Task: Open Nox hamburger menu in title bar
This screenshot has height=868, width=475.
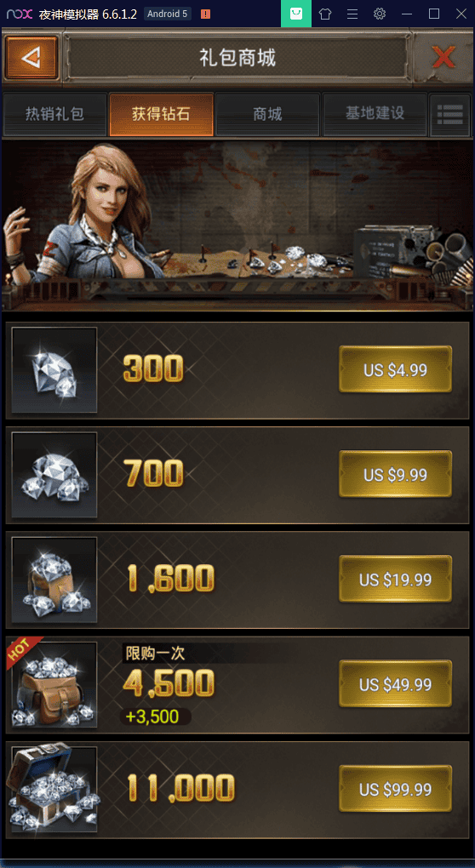Action: pyautogui.click(x=352, y=14)
